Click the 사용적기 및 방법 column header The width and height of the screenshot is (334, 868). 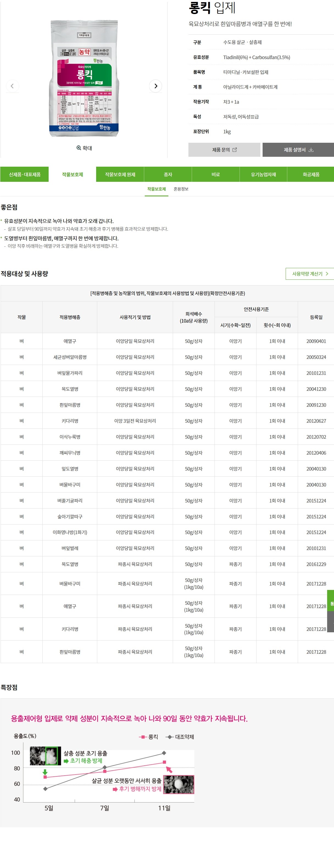[135, 317]
